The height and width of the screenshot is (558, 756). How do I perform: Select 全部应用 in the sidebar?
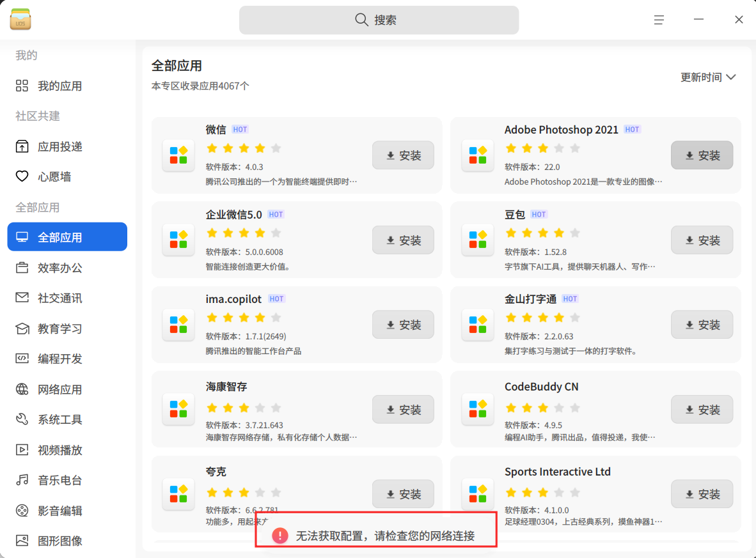68,236
